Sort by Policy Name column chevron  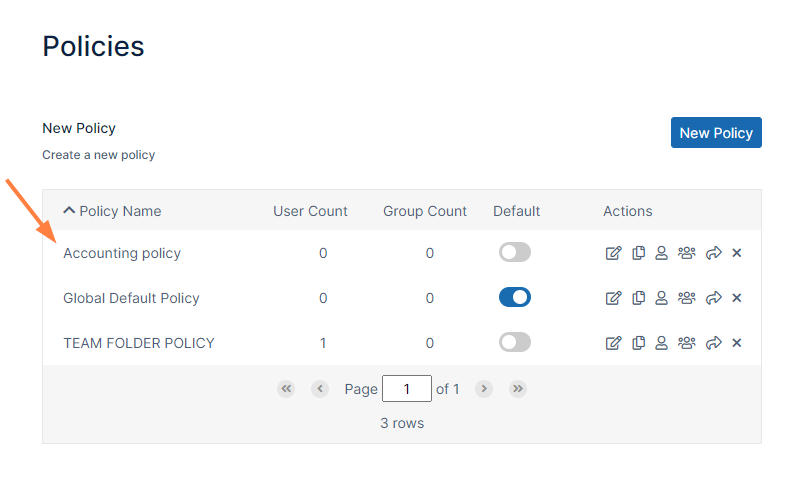click(x=69, y=211)
